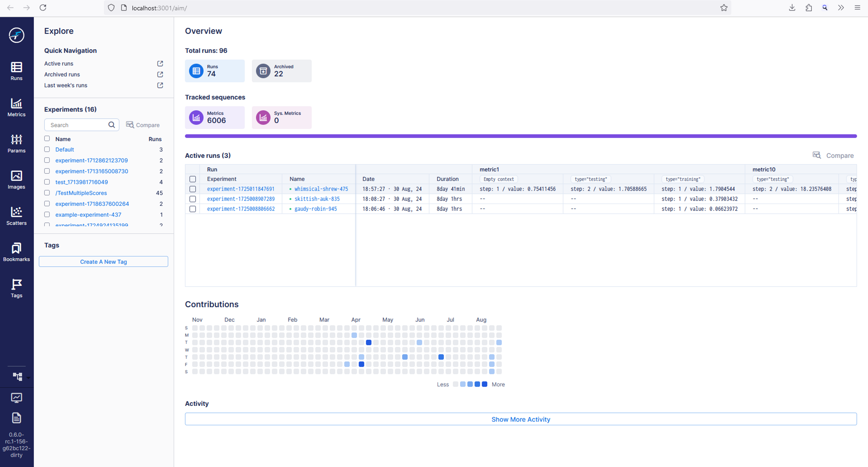
Task: Toggle experiment-1712862123709 selection
Action: pos(47,160)
